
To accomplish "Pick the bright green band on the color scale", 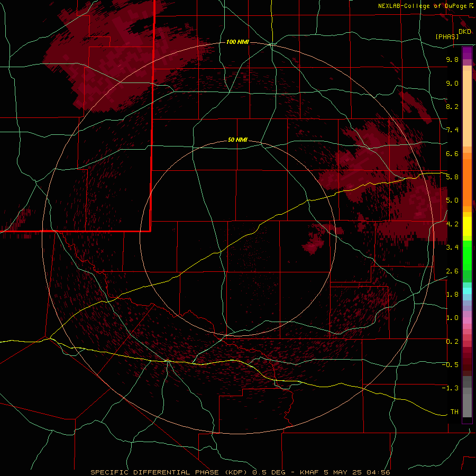I will pos(467,255).
